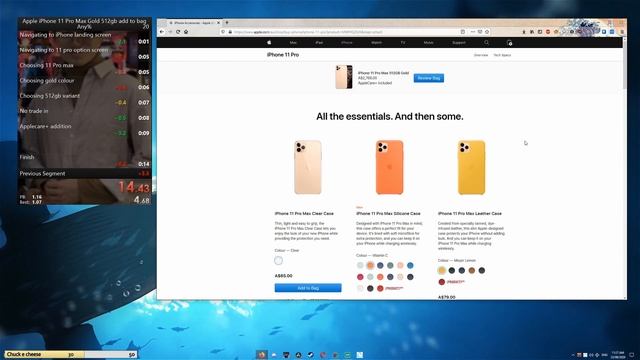Add the Clear Case to bag
The width and height of the screenshot is (640, 360).
[308, 288]
